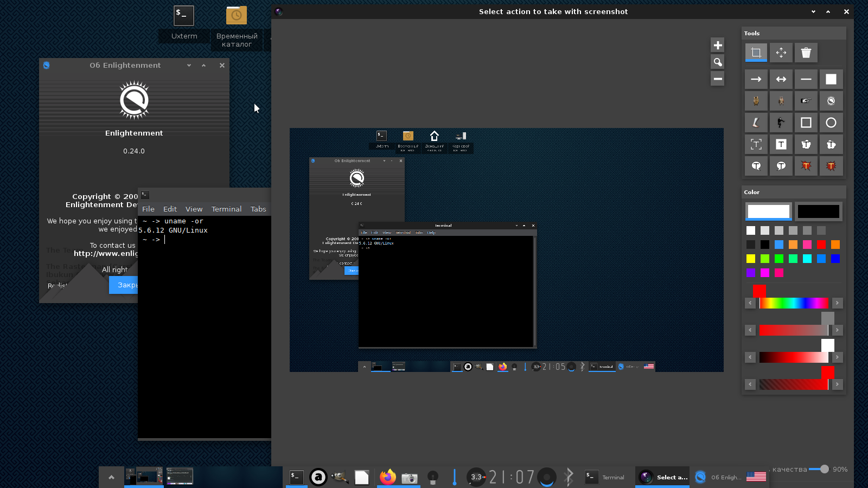Choose the outlined circle tool
The image size is (868, 488).
(831, 123)
